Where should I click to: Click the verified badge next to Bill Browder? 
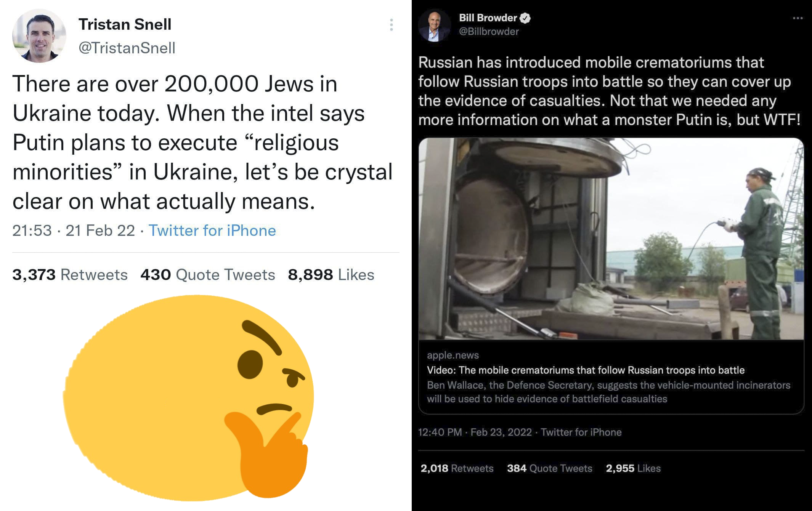[525, 18]
